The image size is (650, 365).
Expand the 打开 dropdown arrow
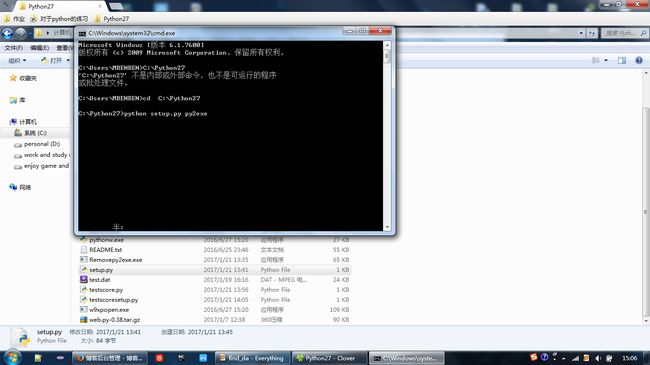(68, 61)
